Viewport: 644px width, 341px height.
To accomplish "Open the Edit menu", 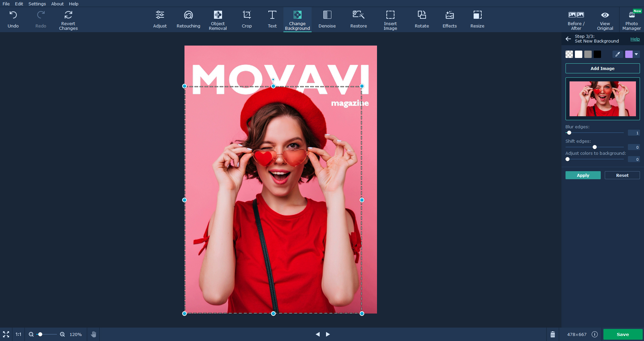I will click(19, 4).
